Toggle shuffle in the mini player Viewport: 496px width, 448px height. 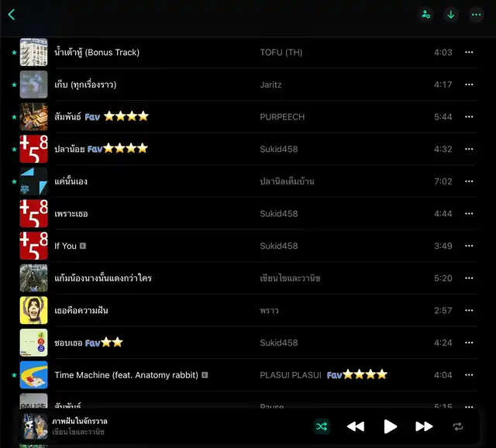click(321, 426)
